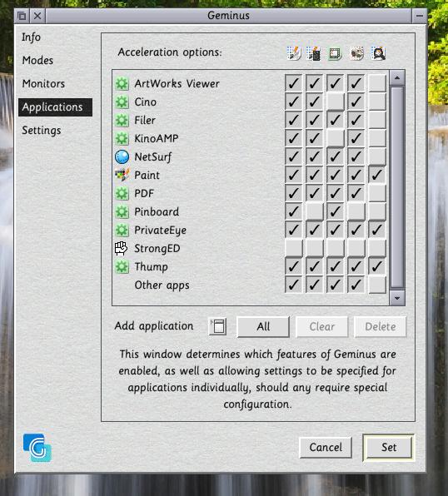This screenshot has width=448, height=496.
Task: Cancel the Geminus changes
Action: pyautogui.click(x=326, y=448)
